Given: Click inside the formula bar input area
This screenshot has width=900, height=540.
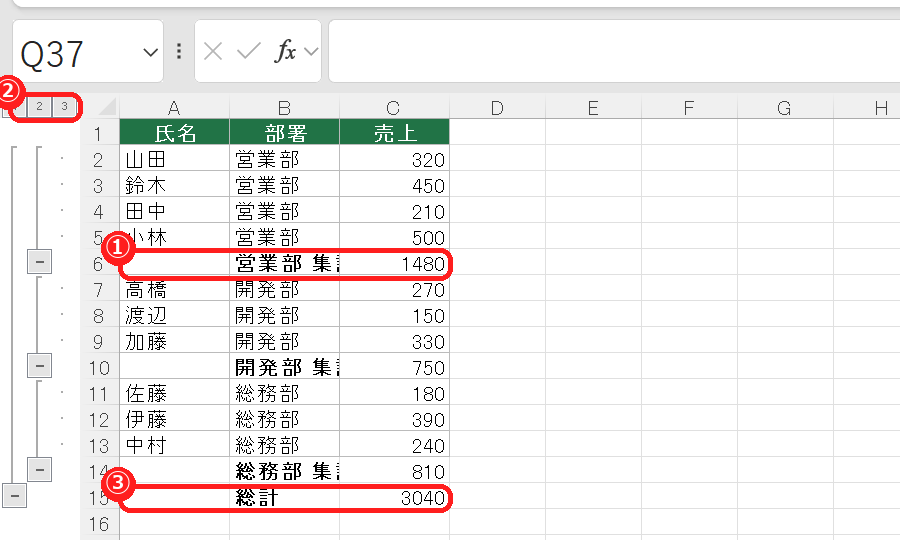Looking at the screenshot, I should pyautogui.click(x=614, y=52).
